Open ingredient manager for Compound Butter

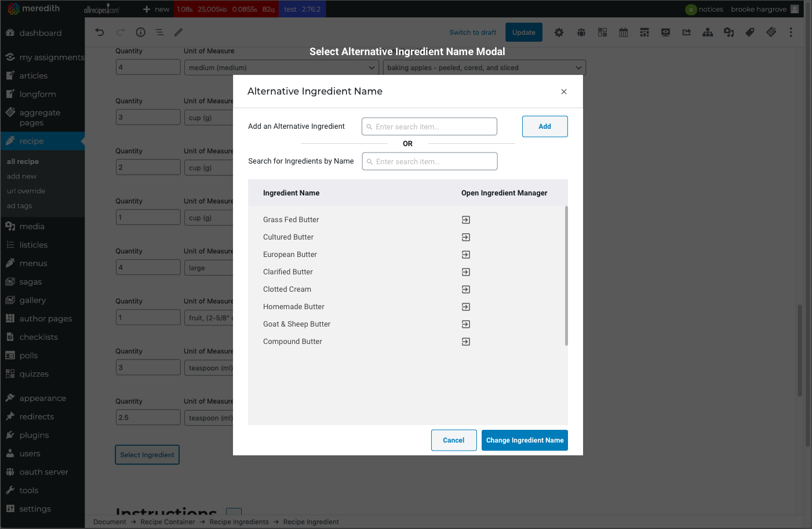point(466,342)
